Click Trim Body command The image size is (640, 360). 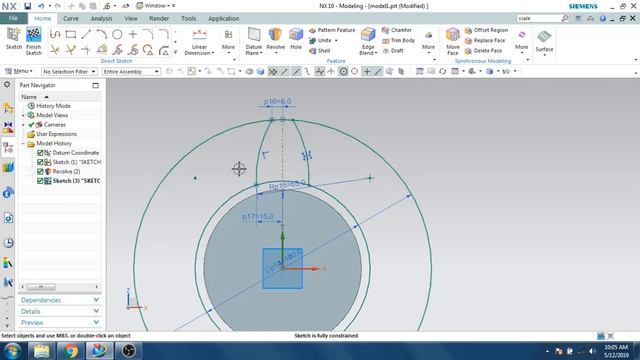398,40
